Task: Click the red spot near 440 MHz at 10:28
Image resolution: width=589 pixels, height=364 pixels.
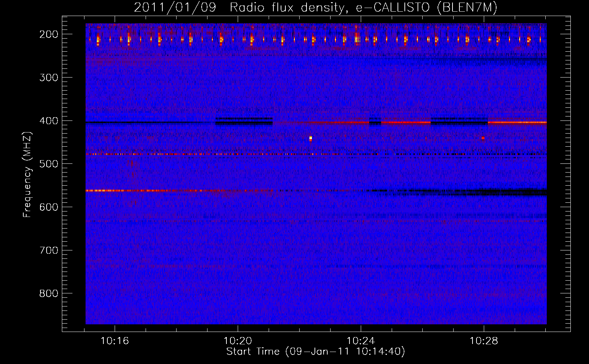Action: pyautogui.click(x=483, y=138)
